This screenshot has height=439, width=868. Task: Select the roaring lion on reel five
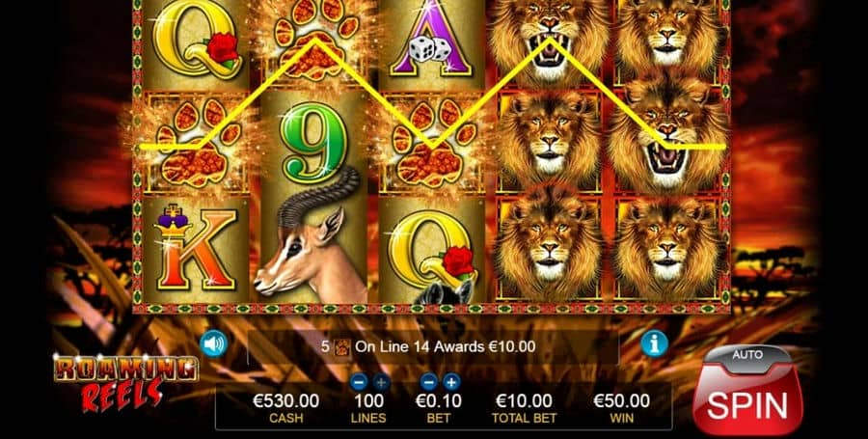pyautogui.click(x=668, y=138)
